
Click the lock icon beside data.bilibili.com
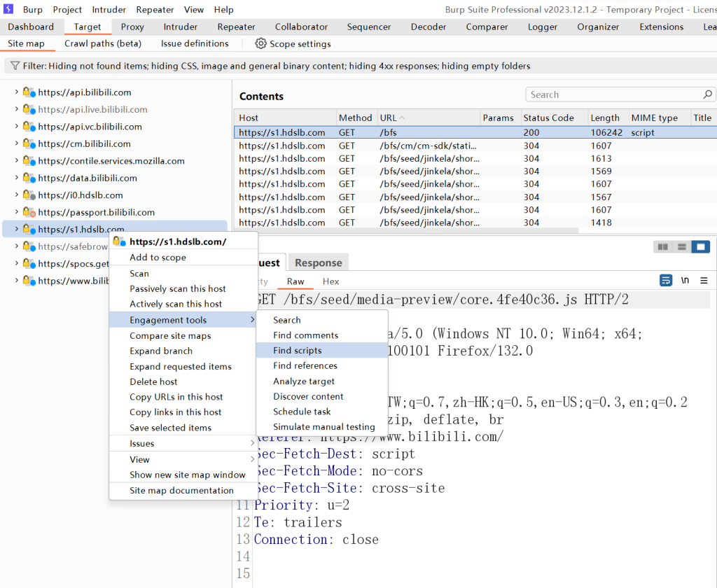point(29,178)
